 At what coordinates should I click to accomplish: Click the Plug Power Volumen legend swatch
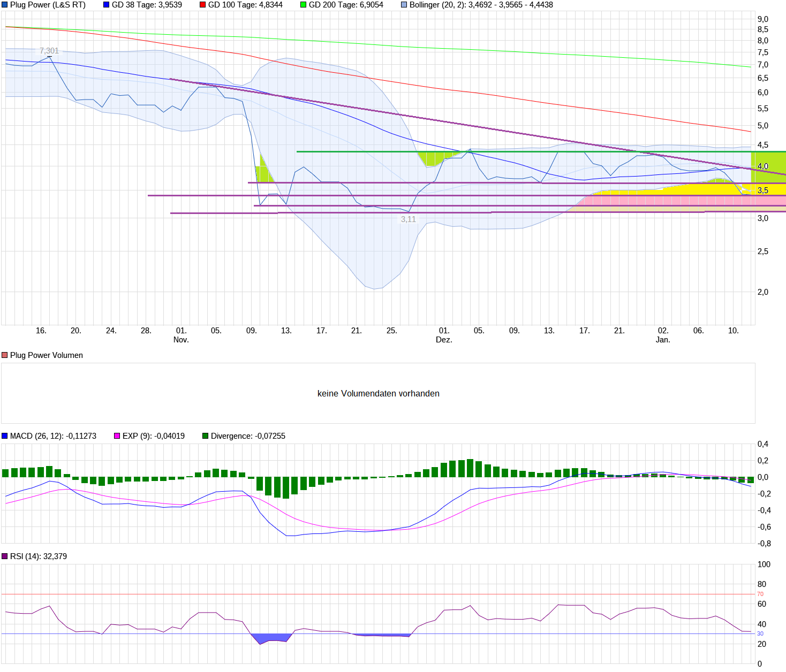pos(5,355)
